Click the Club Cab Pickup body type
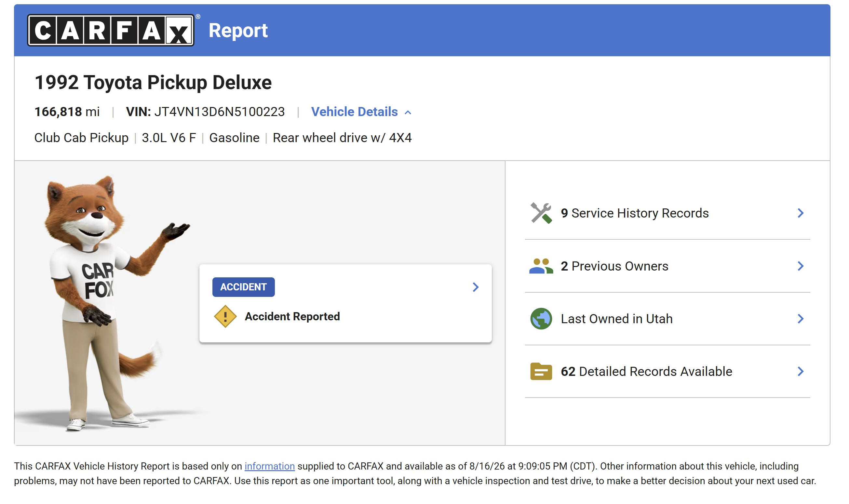 point(81,138)
